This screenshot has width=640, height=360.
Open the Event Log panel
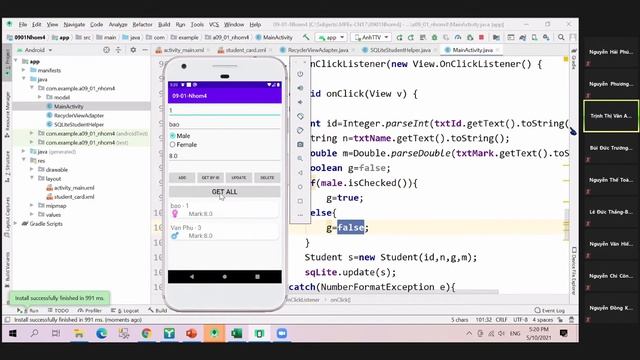pos(550,310)
